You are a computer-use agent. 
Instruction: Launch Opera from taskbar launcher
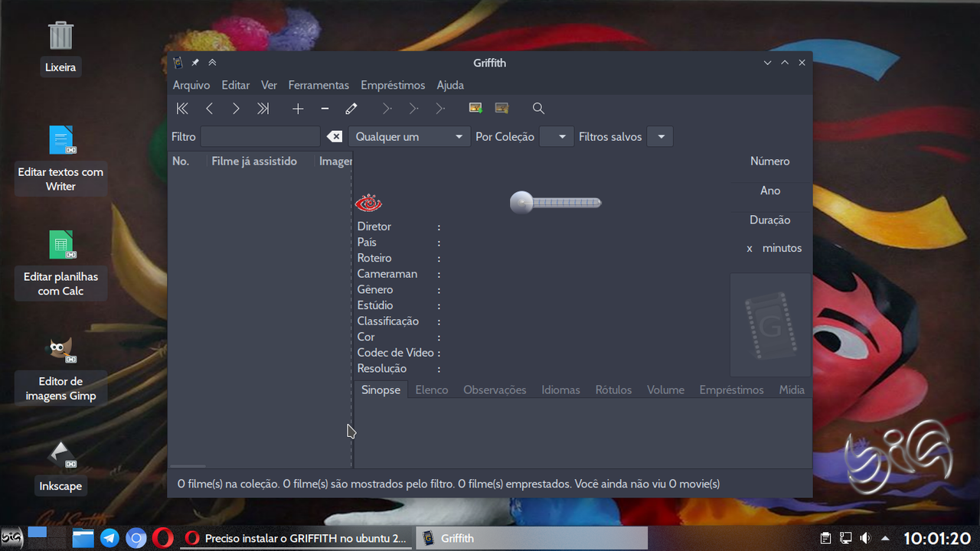[163, 538]
